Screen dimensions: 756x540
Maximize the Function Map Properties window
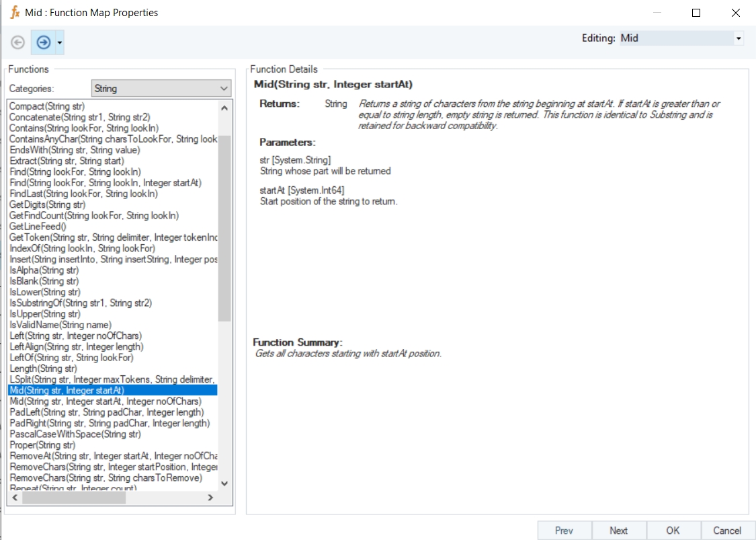[x=696, y=13]
